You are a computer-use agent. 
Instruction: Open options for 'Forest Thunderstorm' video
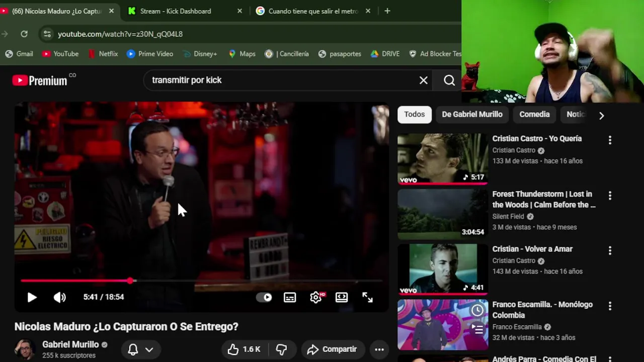coord(610,196)
